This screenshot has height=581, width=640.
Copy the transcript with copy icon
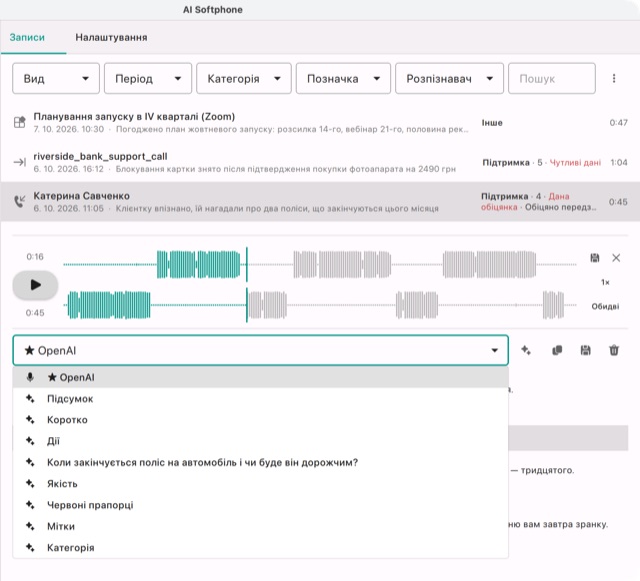557,350
